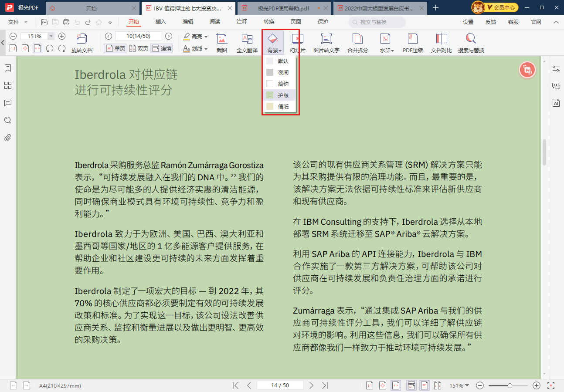Open the 文件 file menu dropdown

18,22
